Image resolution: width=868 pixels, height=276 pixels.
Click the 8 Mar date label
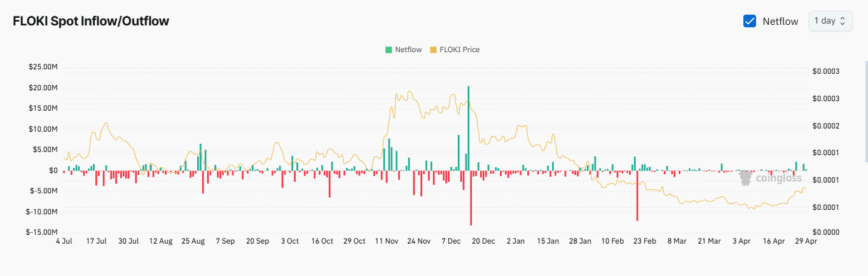[x=677, y=242]
